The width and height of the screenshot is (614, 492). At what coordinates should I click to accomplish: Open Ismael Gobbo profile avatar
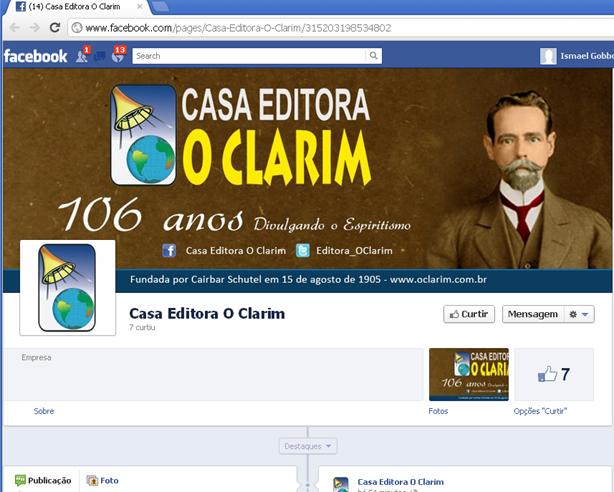548,56
